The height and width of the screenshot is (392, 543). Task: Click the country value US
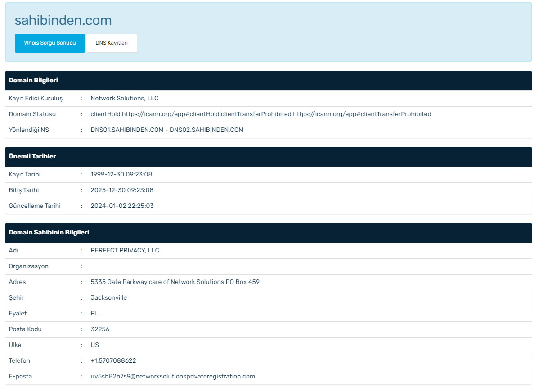(x=95, y=345)
